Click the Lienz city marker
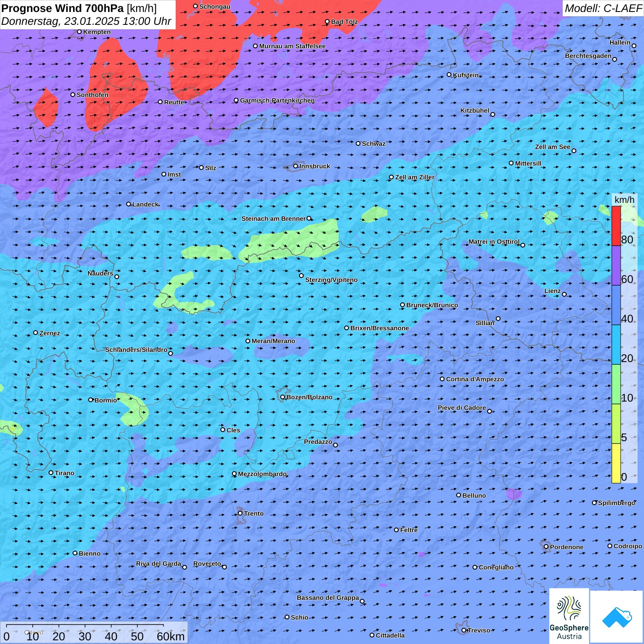 pyautogui.click(x=564, y=294)
